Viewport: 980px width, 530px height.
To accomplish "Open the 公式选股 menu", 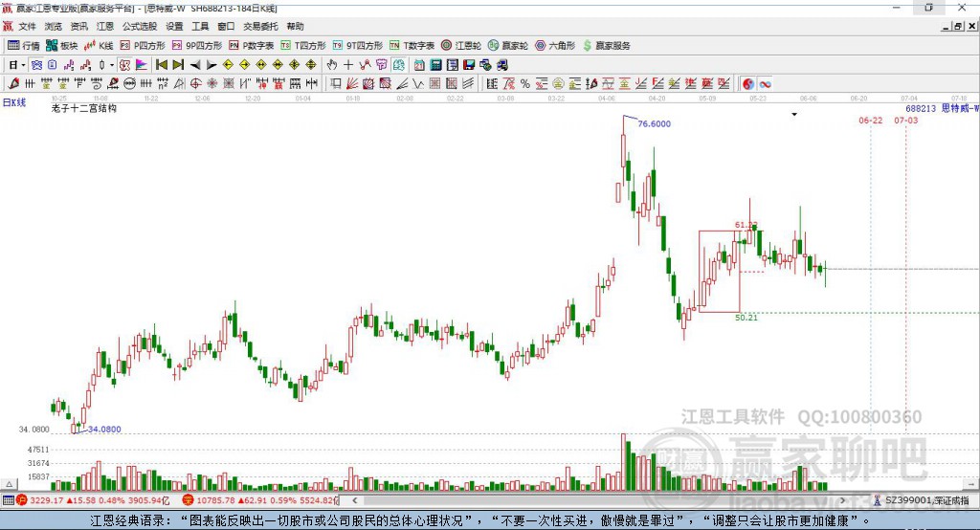I will (x=140, y=26).
